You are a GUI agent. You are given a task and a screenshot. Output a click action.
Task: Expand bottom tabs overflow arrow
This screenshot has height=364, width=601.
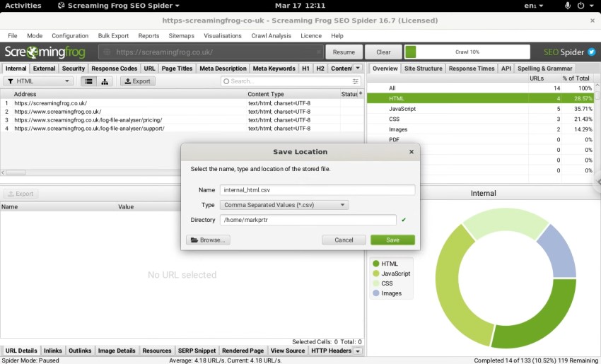(x=358, y=351)
